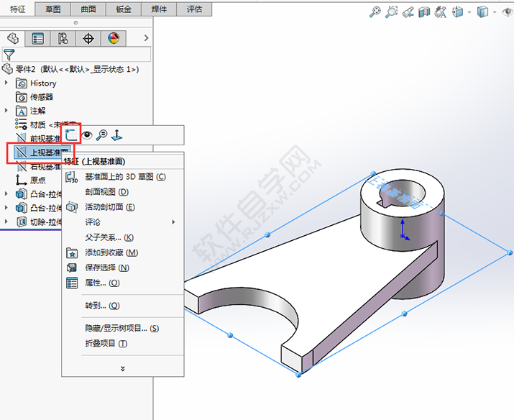The image size is (514, 420).
Task: Select the FeatureManager design tree icon
Action: 12,38
